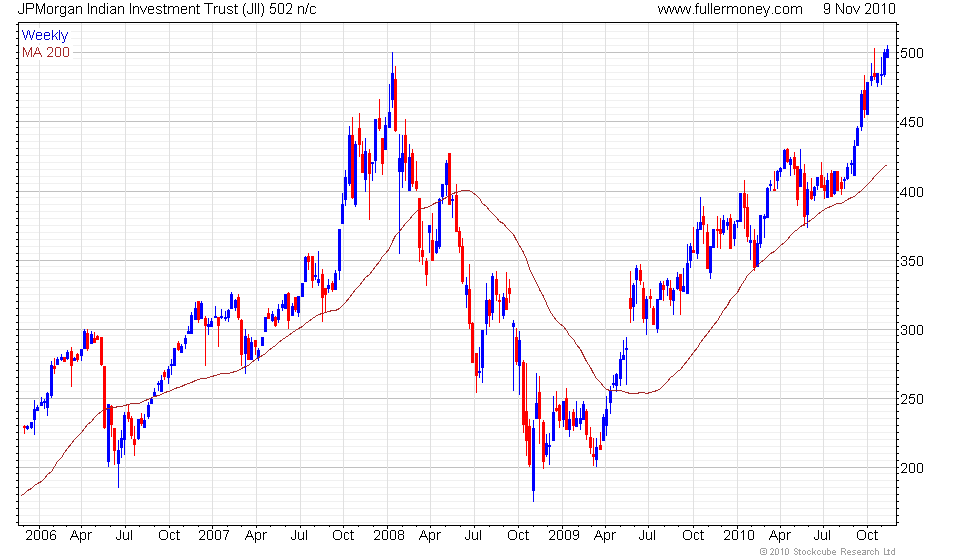Image resolution: width=980 pixels, height=560 pixels.
Task: Click the 2006 year label on time axis
Action: [x=41, y=536]
